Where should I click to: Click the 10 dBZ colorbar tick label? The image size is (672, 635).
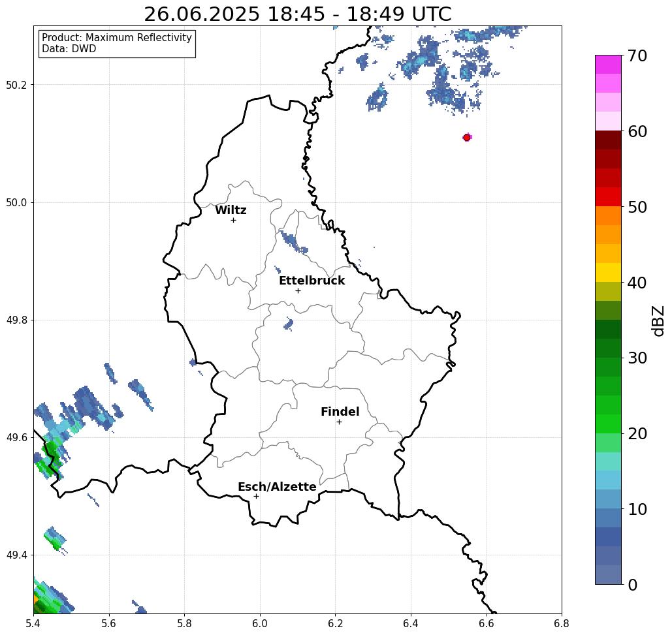[637, 509]
